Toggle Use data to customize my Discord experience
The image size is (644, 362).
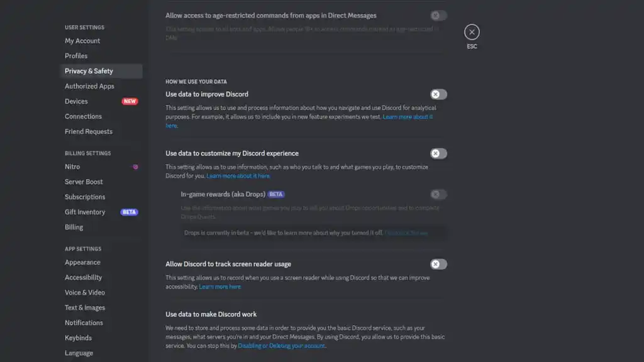pyautogui.click(x=438, y=153)
